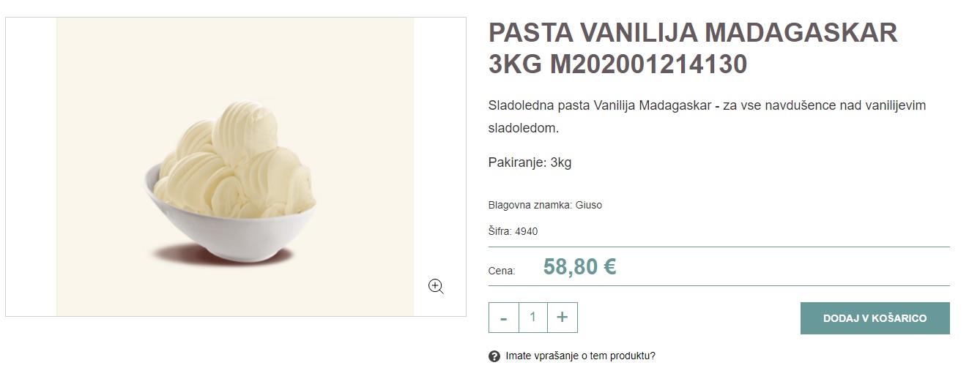Click the question mark help icon
The width and height of the screenshot is (980, 379).
(494, 356)
